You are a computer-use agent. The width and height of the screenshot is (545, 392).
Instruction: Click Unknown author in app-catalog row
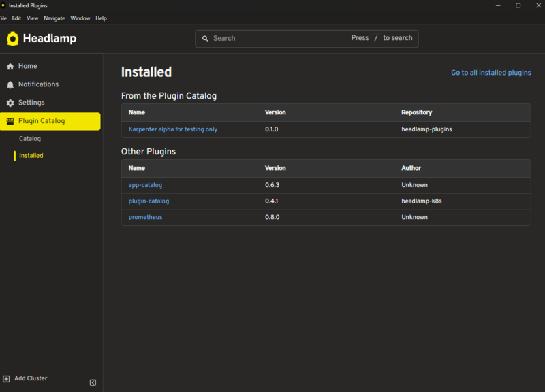coord(414,185)
